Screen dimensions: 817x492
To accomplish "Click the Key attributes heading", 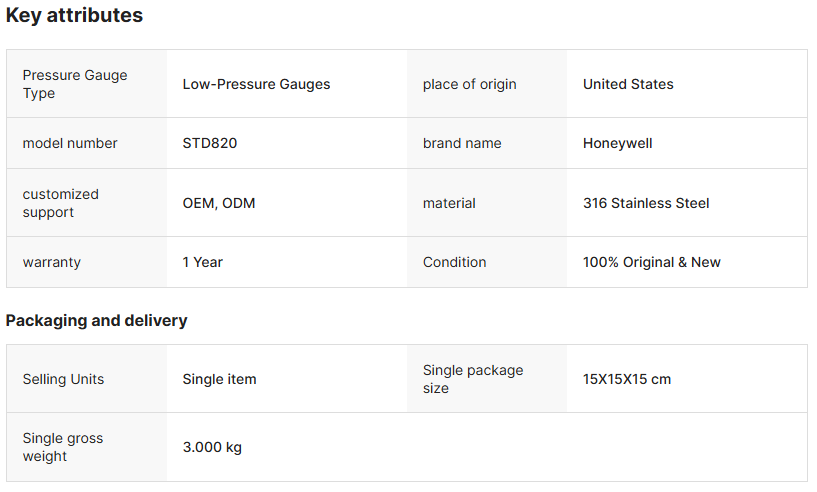I will (x=74, y=16).
